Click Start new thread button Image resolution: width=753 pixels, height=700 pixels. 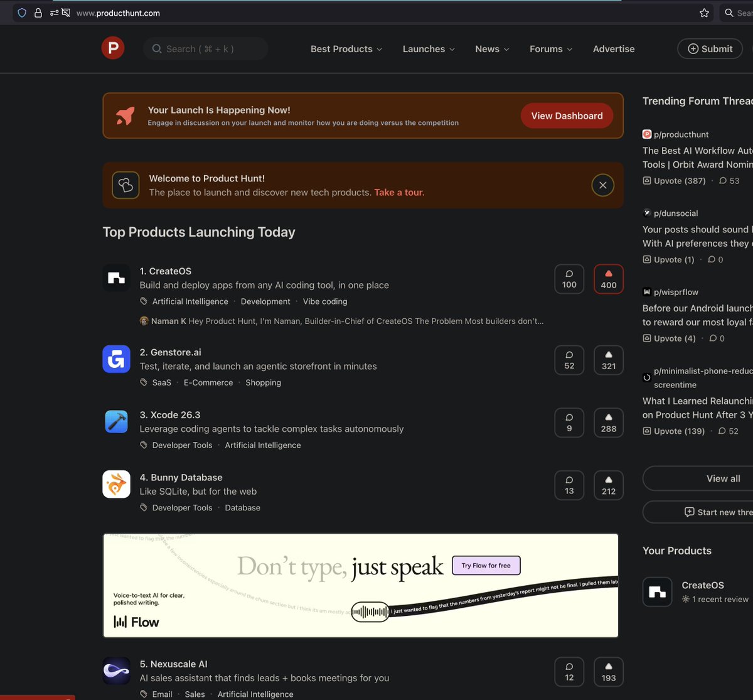(698, 512)
